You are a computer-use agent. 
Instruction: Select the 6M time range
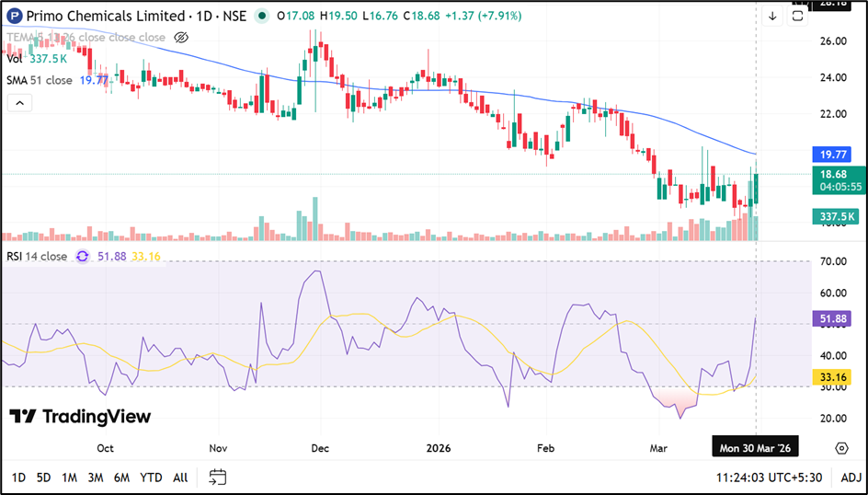121,478
